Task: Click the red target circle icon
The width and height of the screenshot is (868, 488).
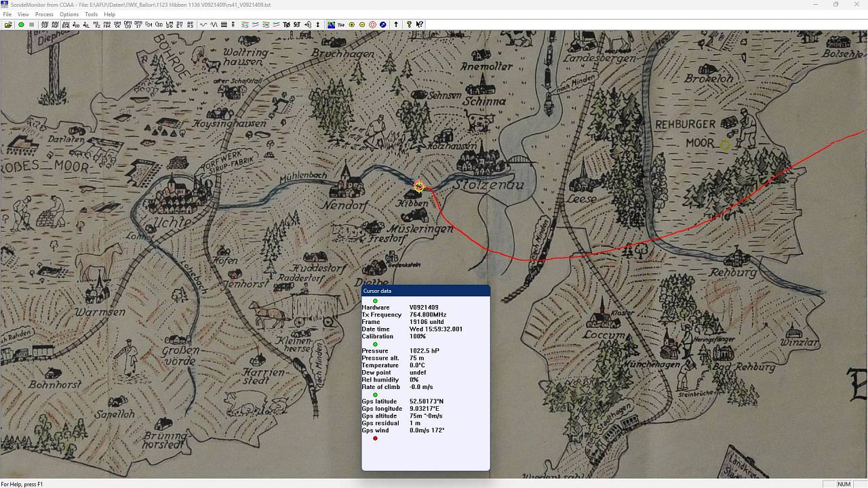Action: tap(372, 24)
